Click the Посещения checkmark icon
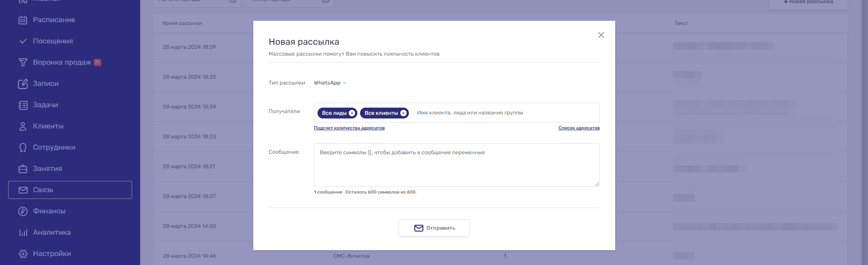The image size is (868, 265). point(23,41)
